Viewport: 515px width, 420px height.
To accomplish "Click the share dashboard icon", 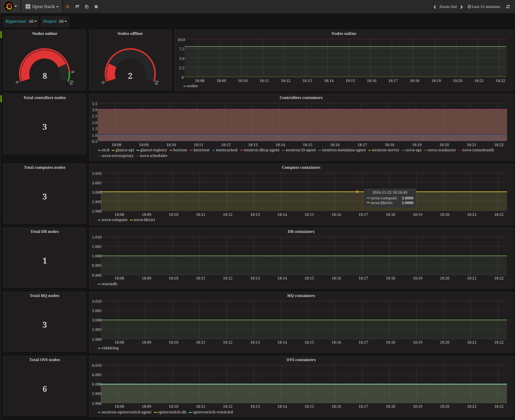I will (77, 7).
